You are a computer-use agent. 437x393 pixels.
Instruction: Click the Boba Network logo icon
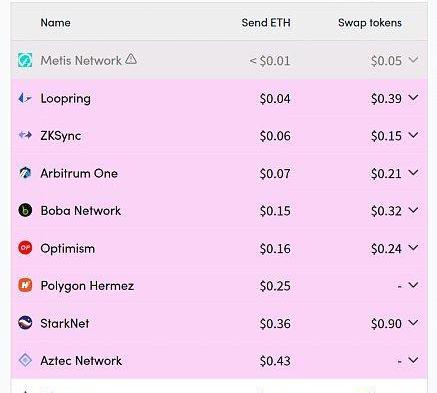pos(25,210)
